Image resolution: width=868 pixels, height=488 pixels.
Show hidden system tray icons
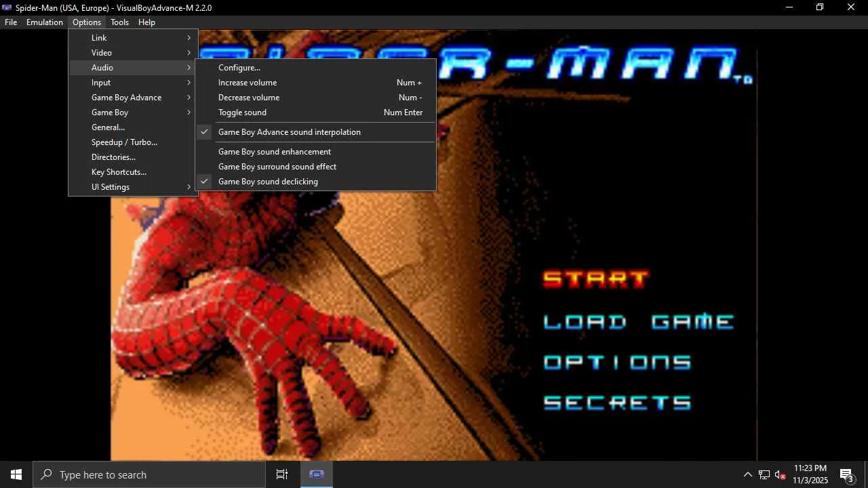pos(747,474)
